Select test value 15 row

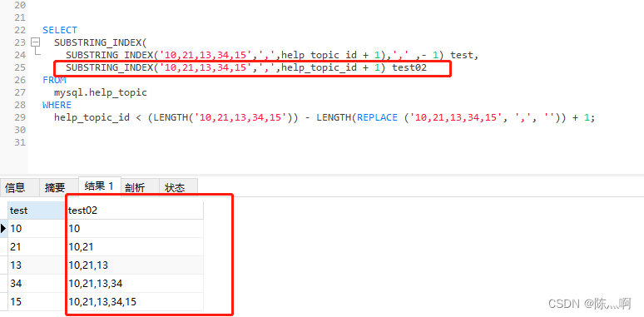pyautogui.click(x=37, y=302)
